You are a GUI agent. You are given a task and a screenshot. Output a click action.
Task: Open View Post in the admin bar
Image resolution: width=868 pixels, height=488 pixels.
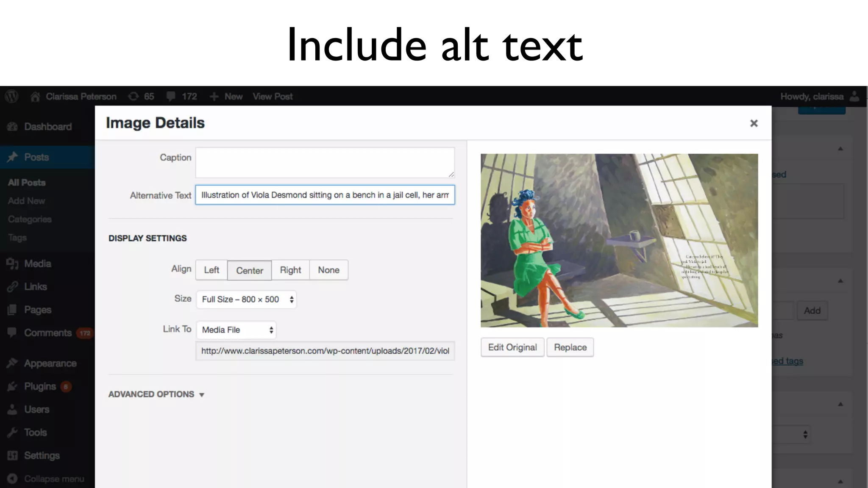(273, 97)
